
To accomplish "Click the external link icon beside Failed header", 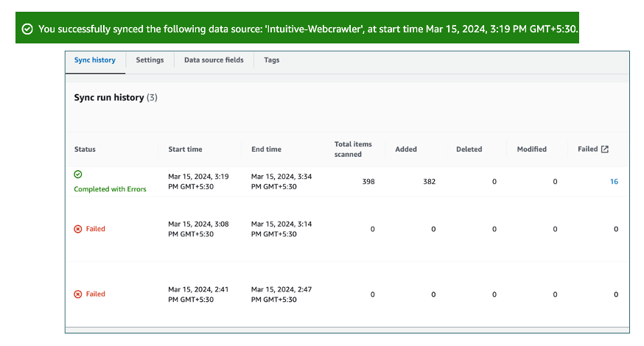I will click(x=605, y=149).
